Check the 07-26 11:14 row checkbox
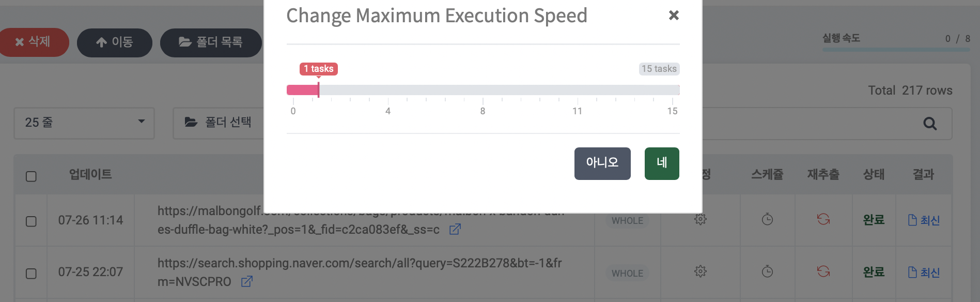This screenshot has width=980, height=302. pyautogui.click(x=31, y=221)
